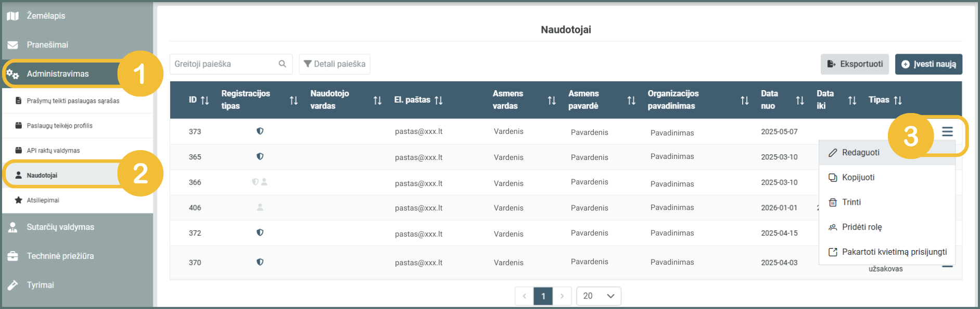Click shield icon in row 365
This screenshot has height=309, width=980.
[x=260, y=156]
